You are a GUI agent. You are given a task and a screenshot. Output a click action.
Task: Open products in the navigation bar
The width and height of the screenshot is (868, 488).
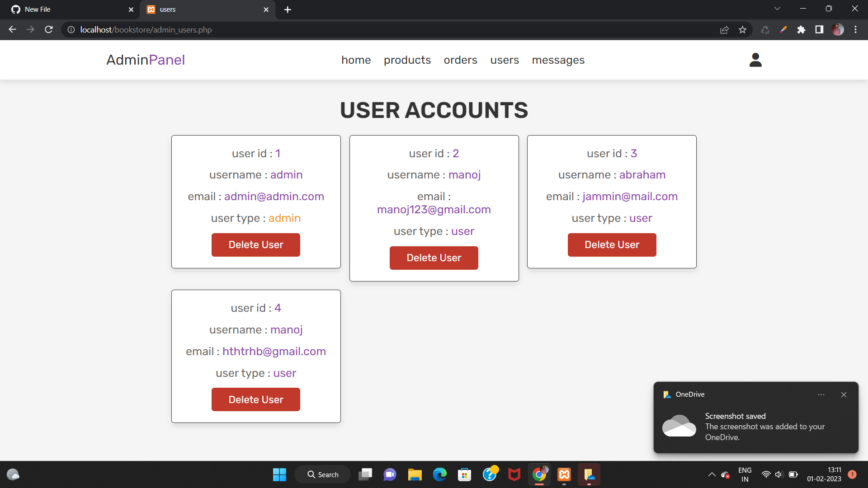[407, 60]
